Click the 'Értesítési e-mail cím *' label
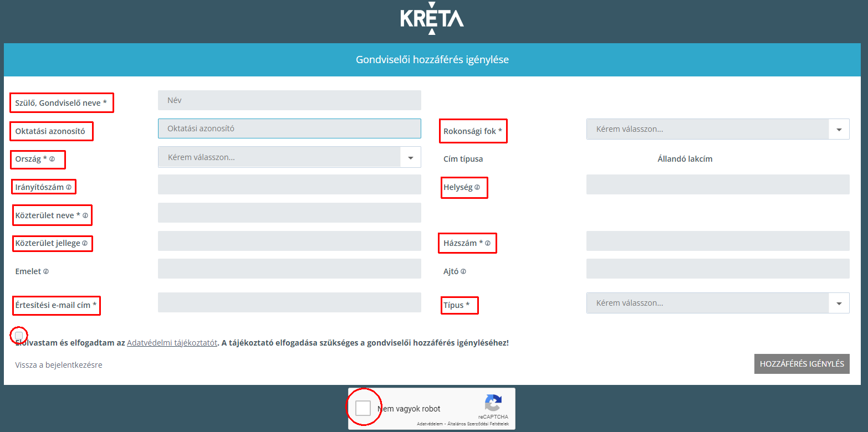 (x=56, y=305)
